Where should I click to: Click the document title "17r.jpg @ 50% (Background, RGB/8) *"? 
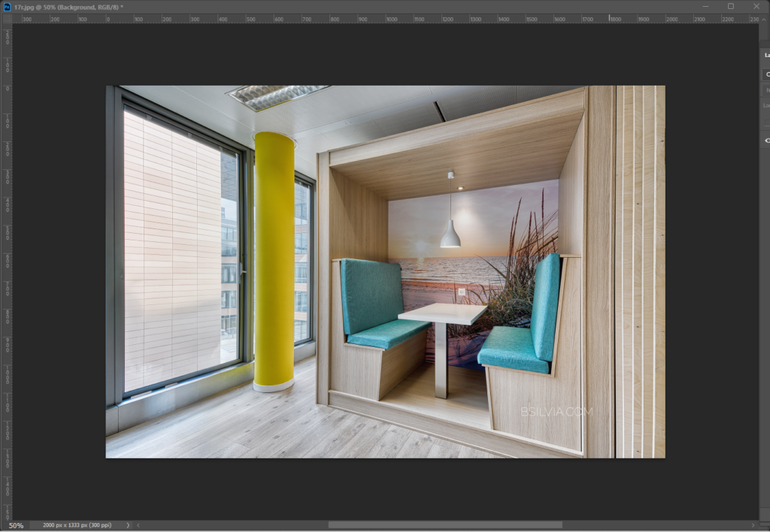click(x=68, y=8)
